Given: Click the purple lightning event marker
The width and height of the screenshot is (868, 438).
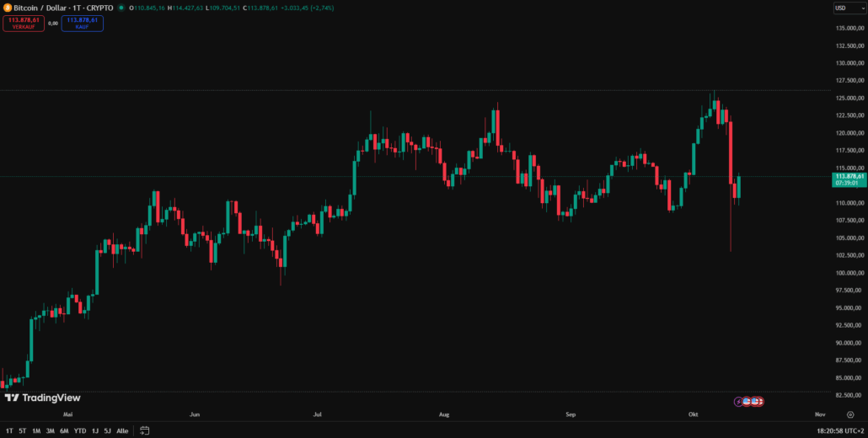Looking at the screenshot, I should click(740, 401).
